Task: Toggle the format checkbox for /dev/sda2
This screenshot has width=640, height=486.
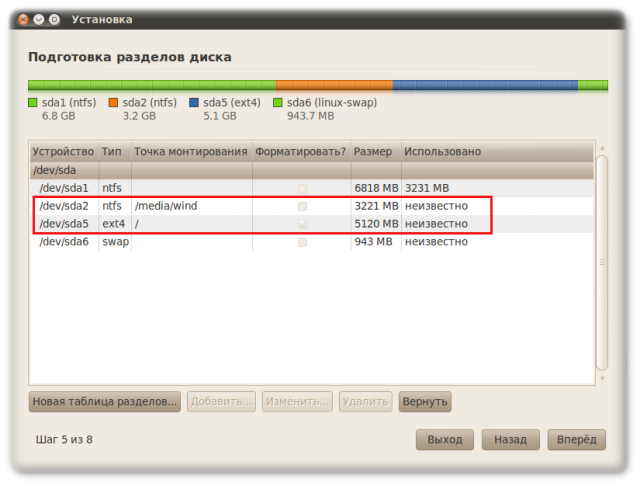Action: (302, 206)
